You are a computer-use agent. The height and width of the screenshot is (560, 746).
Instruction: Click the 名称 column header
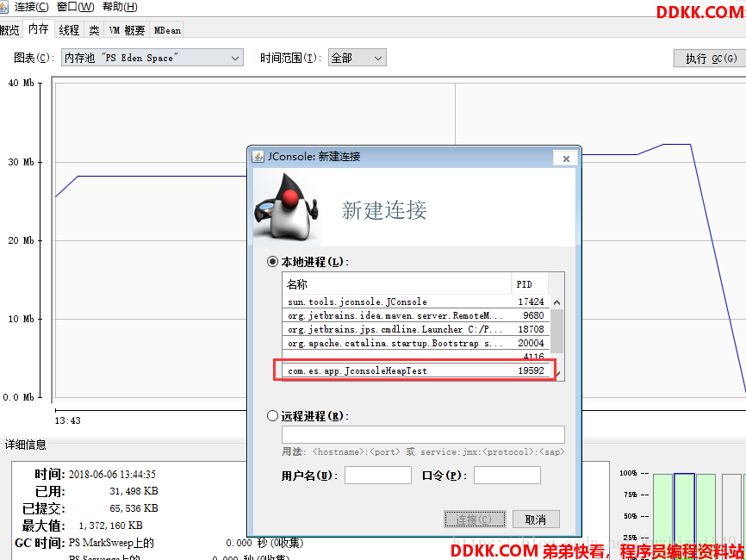tap(397, 284)
